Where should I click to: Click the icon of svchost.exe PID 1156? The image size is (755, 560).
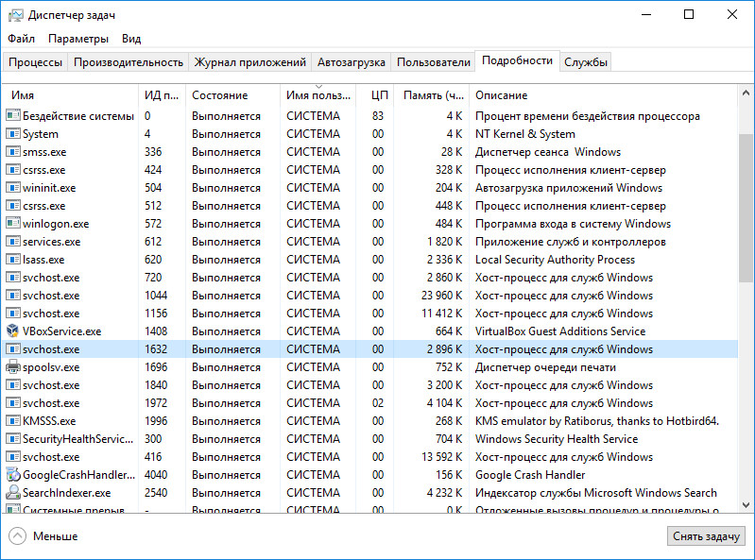point(13,314)
